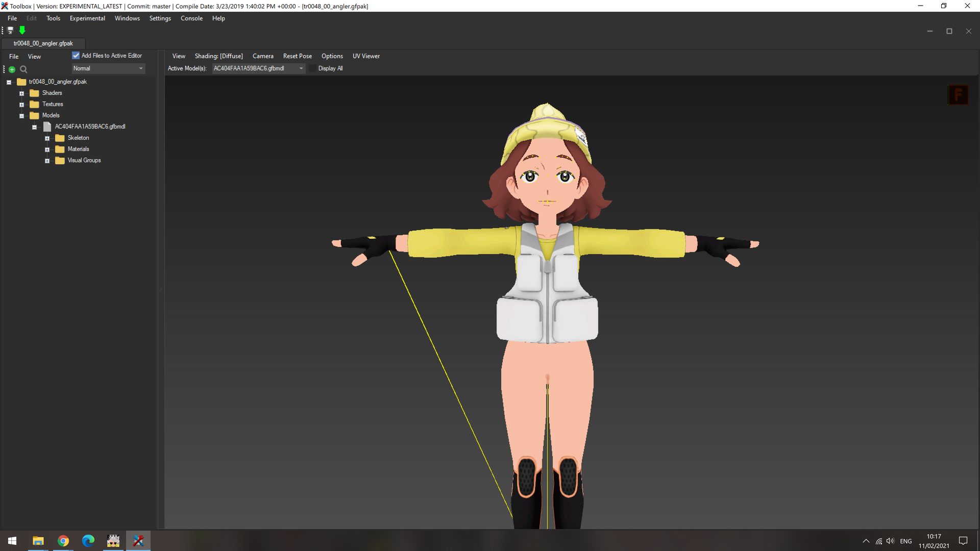Click the taskbar clock showing 10:17
Image resolution: width=980 pixels, height=551 pixels.
point(934,541)
